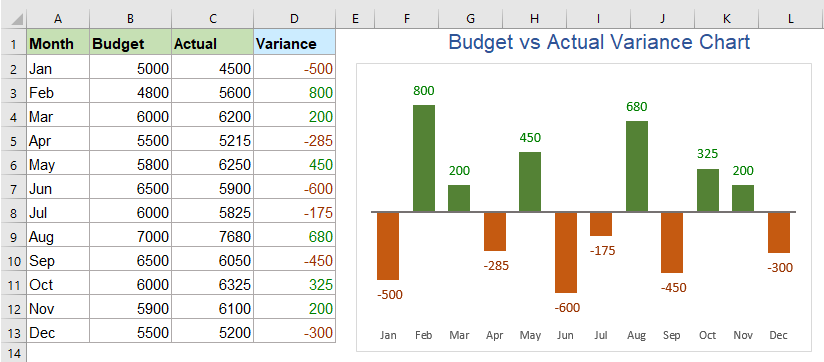This screenshot has height=362, width=824.
Task: Click the -600 data label in chart
Action: click(567, 307)
